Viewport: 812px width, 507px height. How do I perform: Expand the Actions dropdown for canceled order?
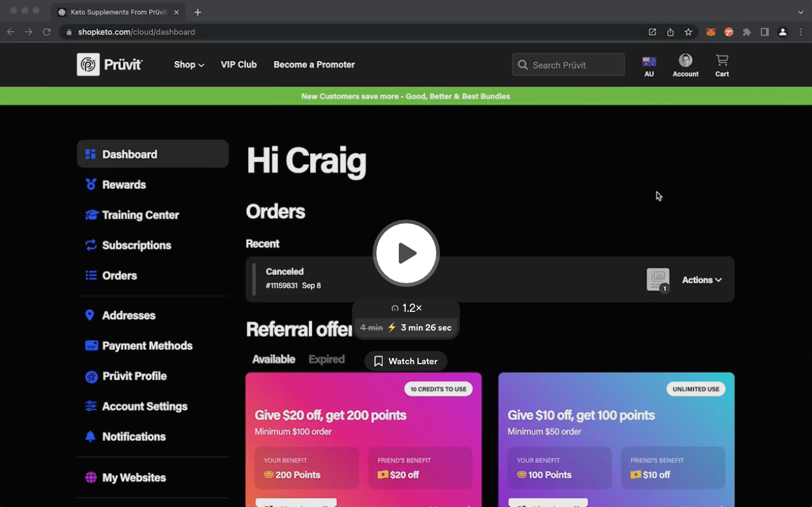tap(702, 280)
